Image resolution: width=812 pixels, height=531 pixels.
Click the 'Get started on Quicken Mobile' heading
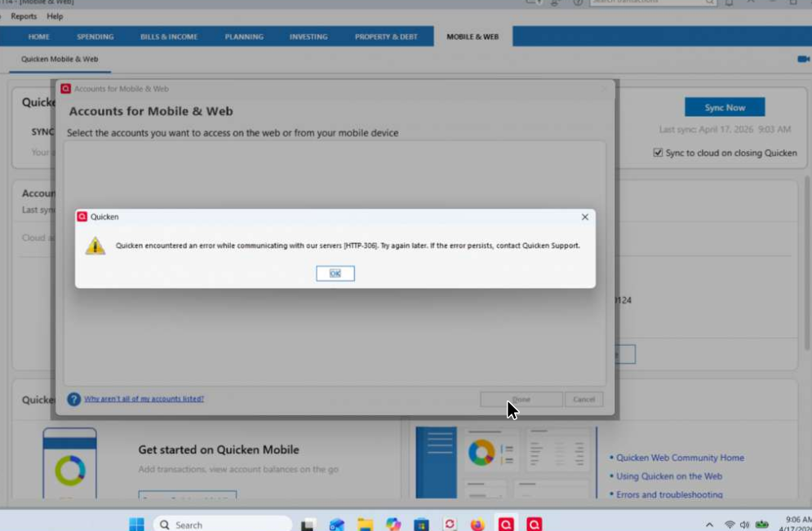(219, 449)
